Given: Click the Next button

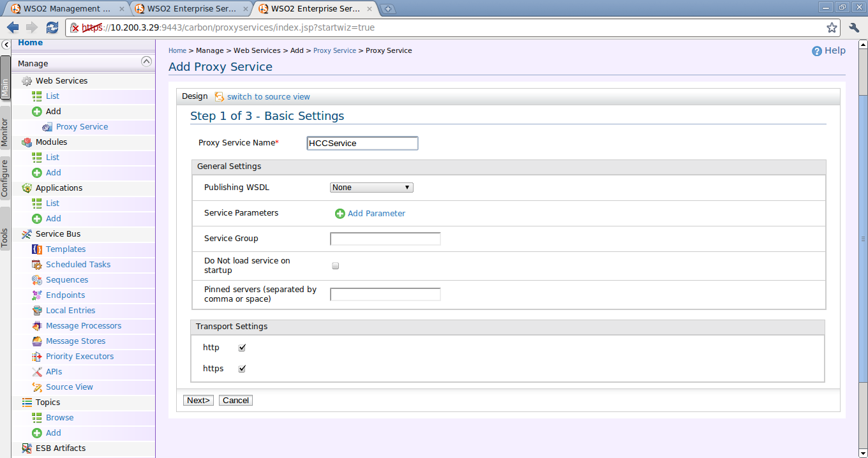Looking at the screenshot, I should coord(198,400).
